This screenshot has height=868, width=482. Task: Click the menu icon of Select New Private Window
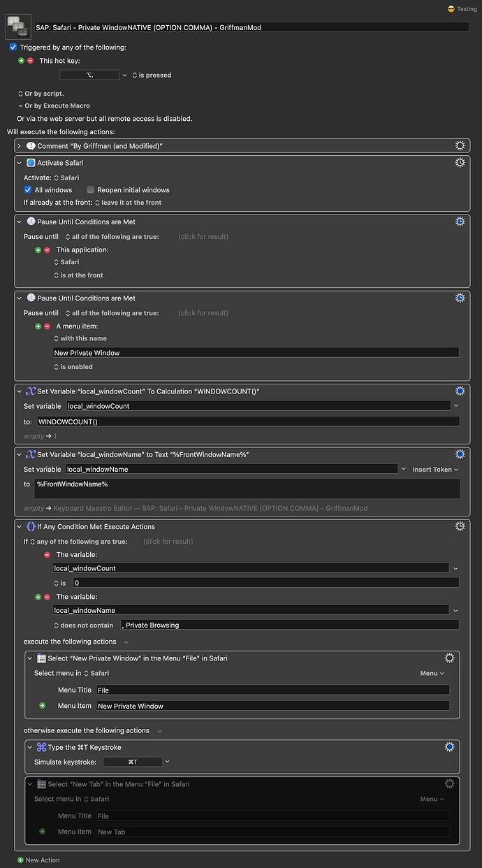point(41,658)
